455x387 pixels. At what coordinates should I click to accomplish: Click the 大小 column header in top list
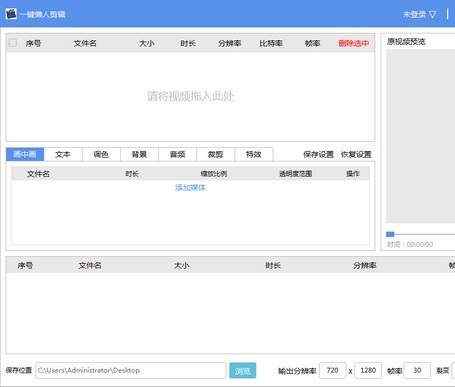(x=147, y=43)
